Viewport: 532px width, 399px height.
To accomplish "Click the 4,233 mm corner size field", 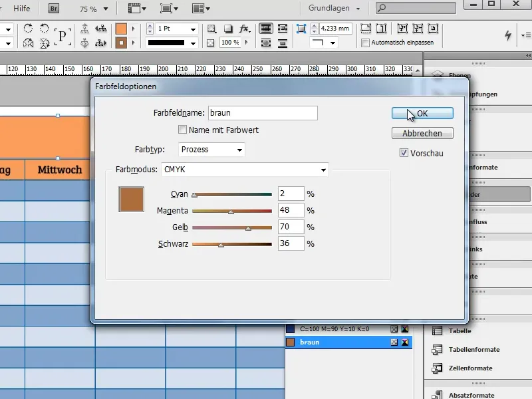I will (x=335, y=29).
